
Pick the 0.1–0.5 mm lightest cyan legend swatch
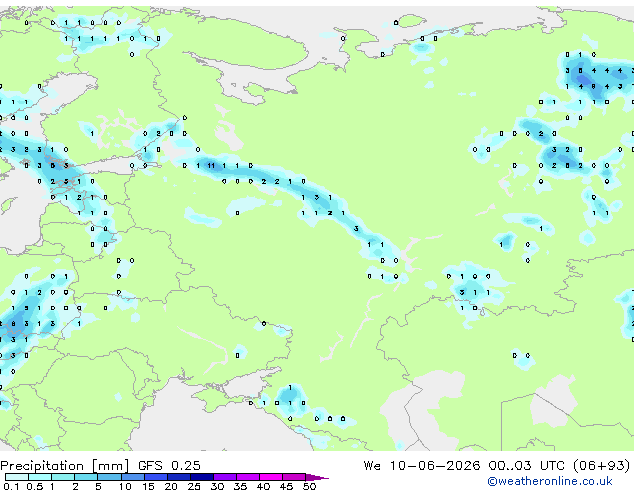(x=17, y=477)
